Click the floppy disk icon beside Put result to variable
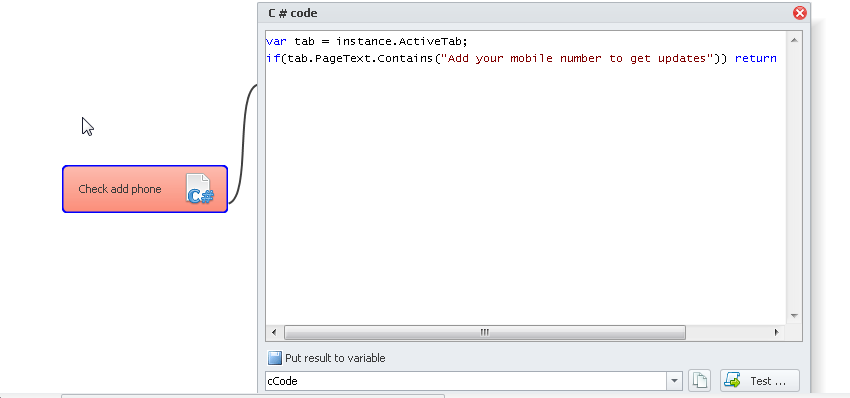850x398 pixels. (275, 358)
